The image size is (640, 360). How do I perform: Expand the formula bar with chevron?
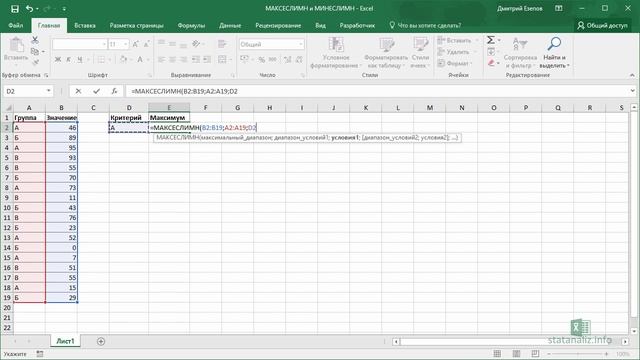(x=632, y=91)
